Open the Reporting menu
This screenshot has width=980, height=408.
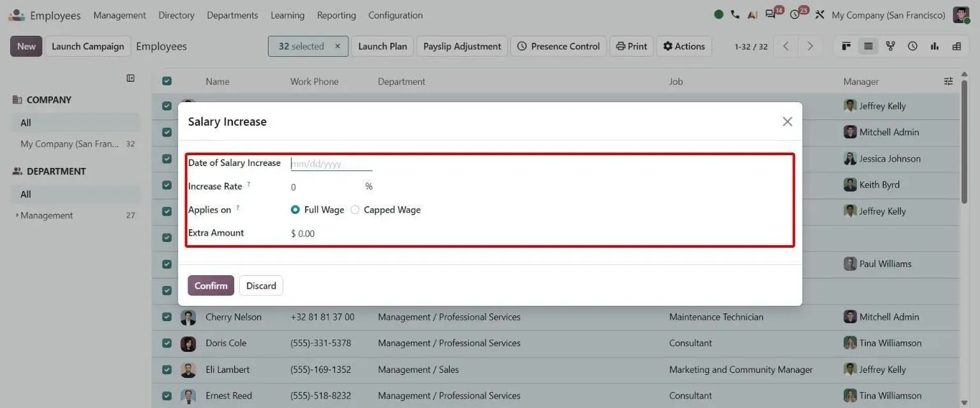[x=336, y=15]
